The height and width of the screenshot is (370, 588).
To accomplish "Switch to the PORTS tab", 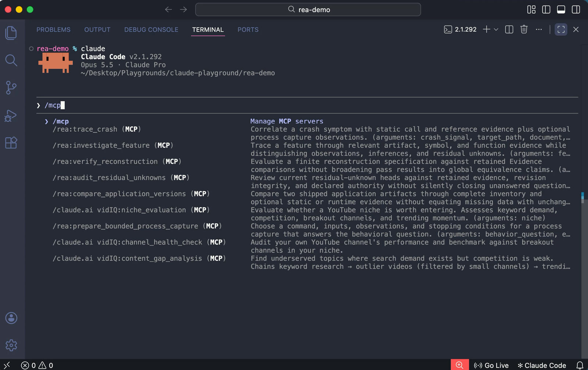I will pyautogui.click(x=248, y=30).
